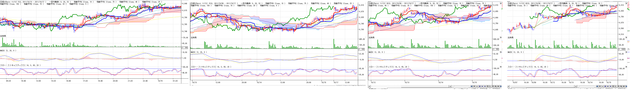Open MACD pane dropdown arrow on 30-minute chart
644x100 pixels.
(x=500, y=52)
